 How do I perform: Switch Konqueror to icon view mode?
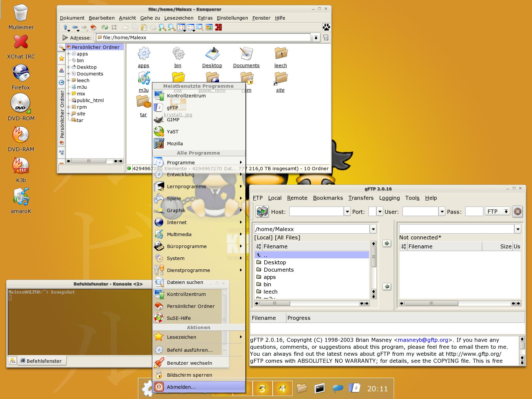coord(181,28)
